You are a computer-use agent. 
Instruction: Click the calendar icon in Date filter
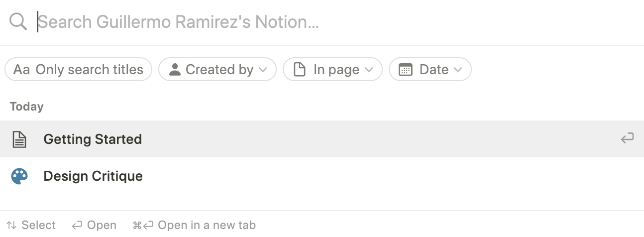pos(406,70)
